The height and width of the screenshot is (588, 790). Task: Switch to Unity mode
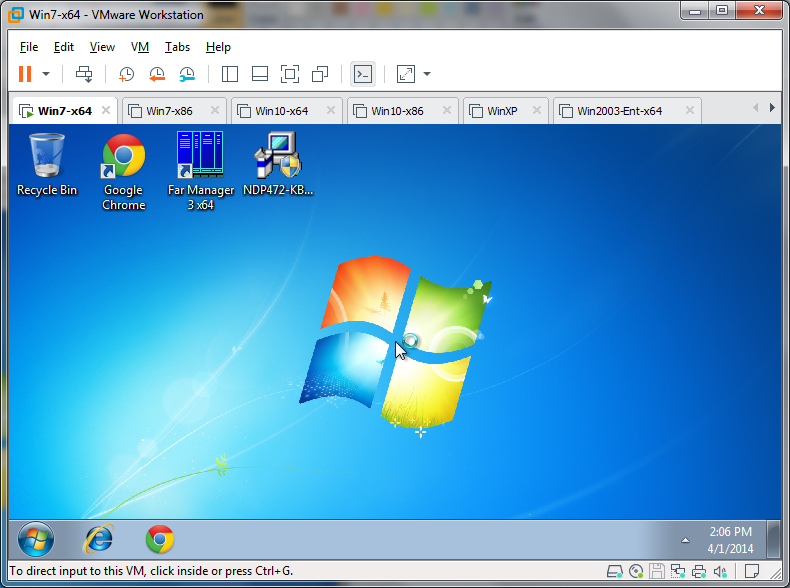click(x=320, y=74)
